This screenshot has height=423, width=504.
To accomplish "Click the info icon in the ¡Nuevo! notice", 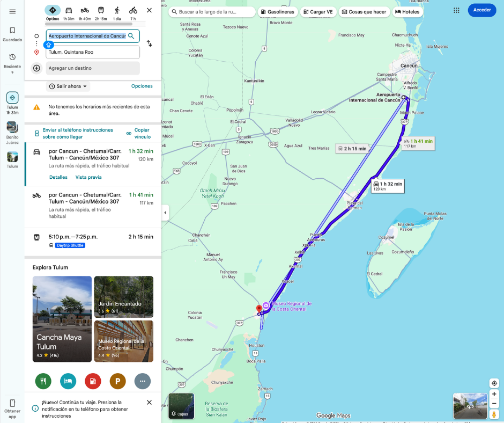I will 35,409.
